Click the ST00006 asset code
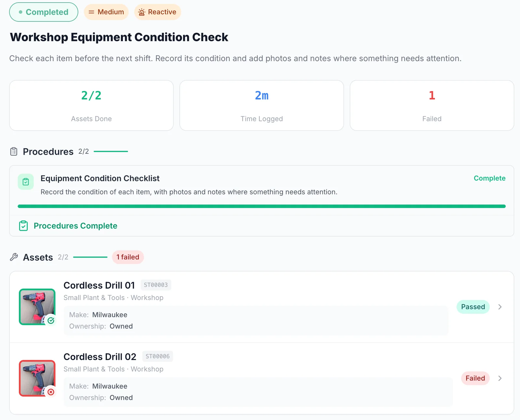This screenshot has height=420, width=520. coord(158,357)
